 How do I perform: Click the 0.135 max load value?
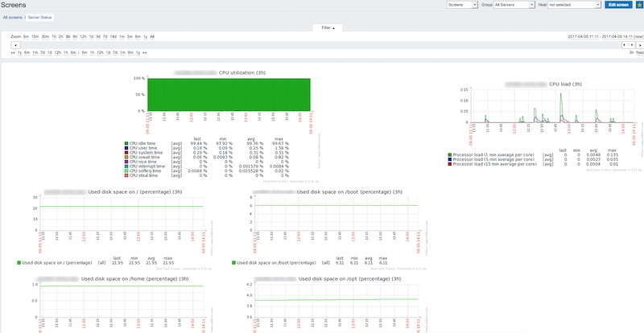pyautogui.click(x=612, y=154)
